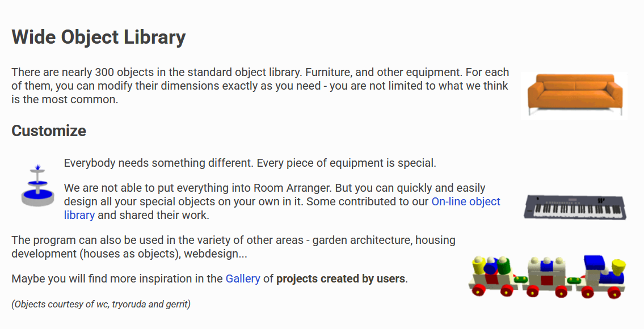Click the toy train wagon with yellow cylinder
Viewport: 644px width, 329px height.
click(x=491, y=276)
